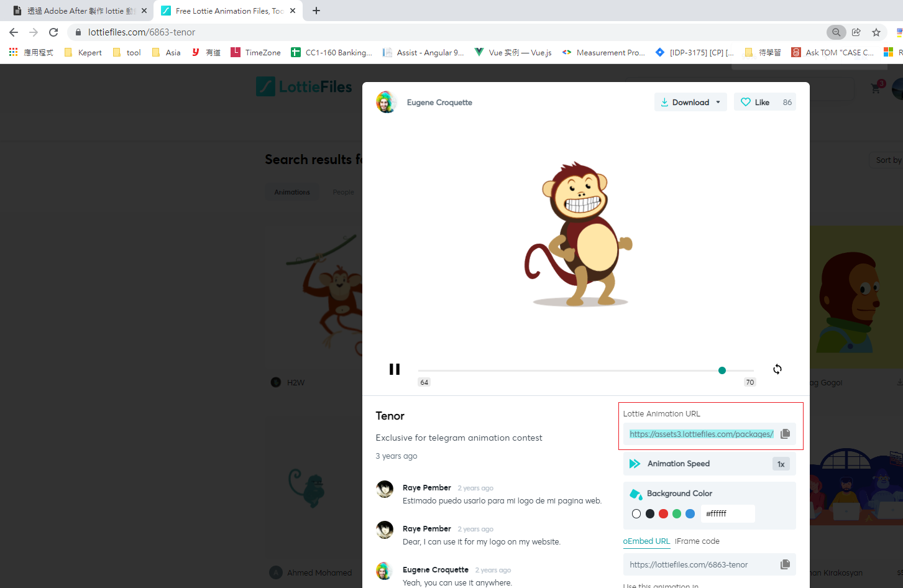Screen dimensions: 903x588
Task: Bookmark this page with the star icon
Action: (876, 32)
